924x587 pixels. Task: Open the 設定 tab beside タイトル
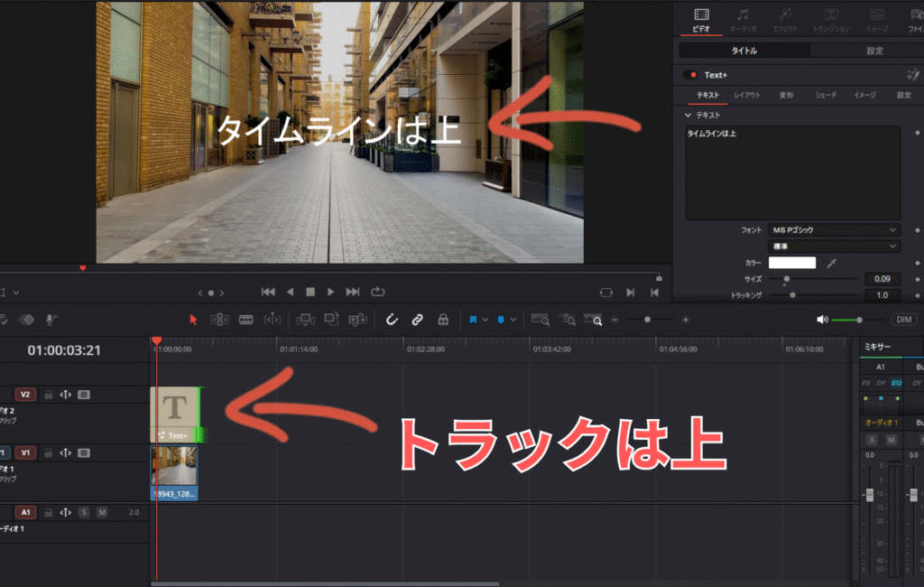(874, 51)
